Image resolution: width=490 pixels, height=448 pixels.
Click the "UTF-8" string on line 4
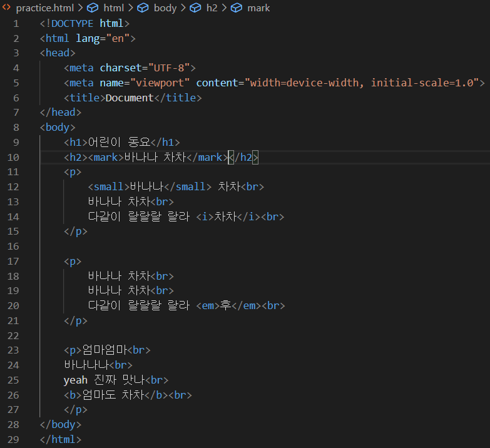point(169,68)
